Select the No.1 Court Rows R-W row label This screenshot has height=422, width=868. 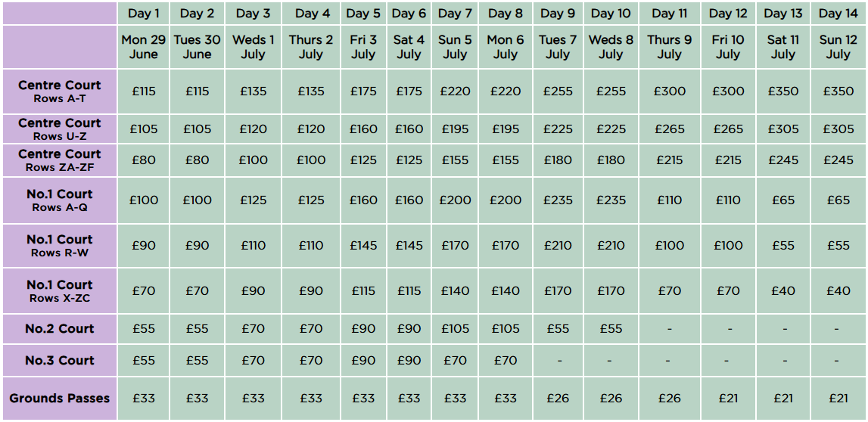pyautogui.click(x=60, y=246)
